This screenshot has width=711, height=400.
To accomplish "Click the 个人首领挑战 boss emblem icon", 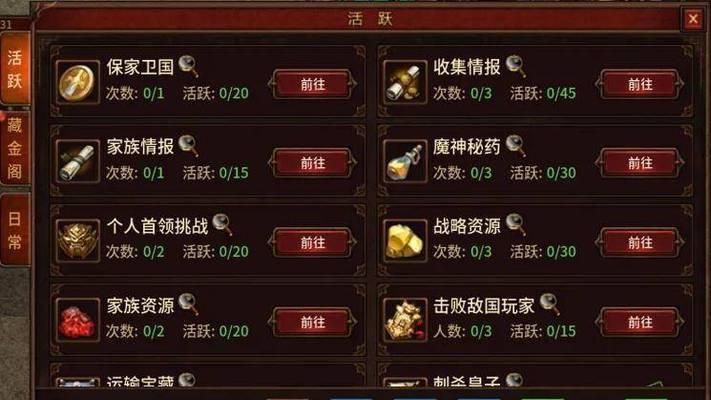I will tap(78, 241).
